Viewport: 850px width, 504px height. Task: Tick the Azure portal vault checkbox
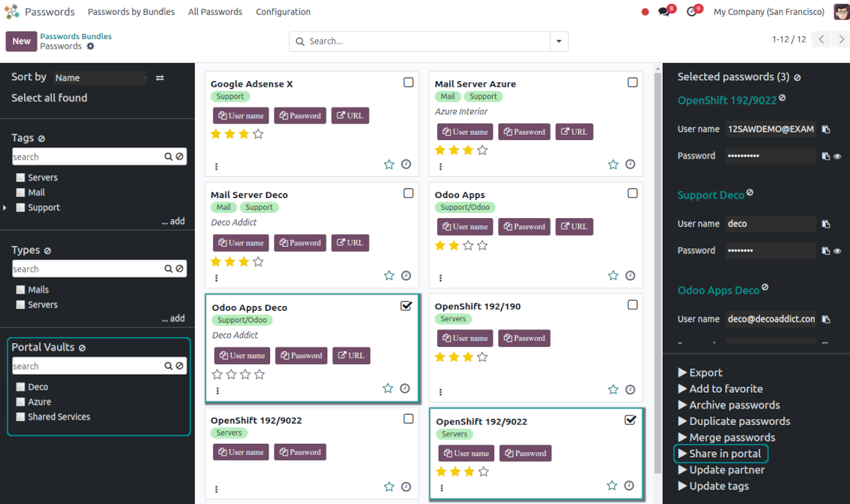pyautogui.click(x=21, y=402)
